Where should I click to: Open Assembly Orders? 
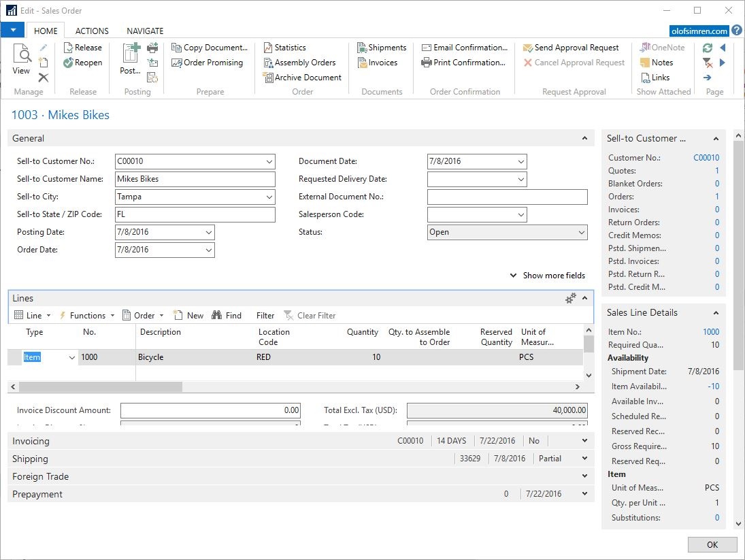coord(299,62)
